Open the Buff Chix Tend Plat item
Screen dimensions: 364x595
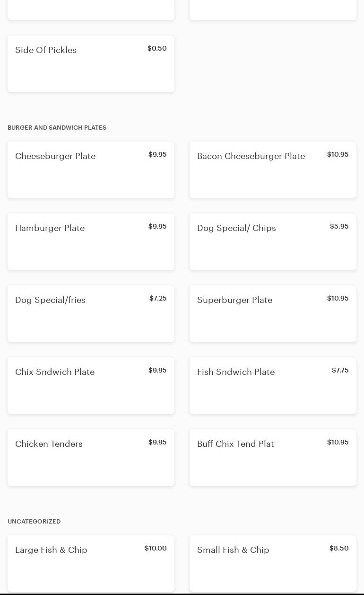point(273,458)
